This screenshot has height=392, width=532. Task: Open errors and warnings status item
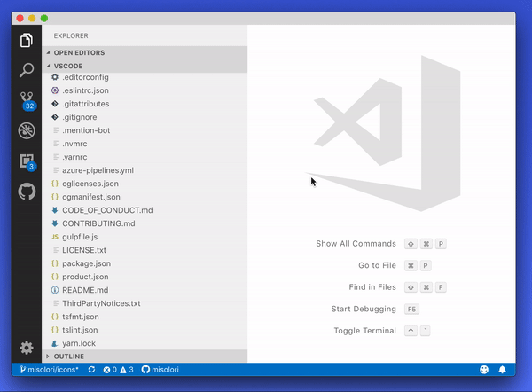point(118,370)
